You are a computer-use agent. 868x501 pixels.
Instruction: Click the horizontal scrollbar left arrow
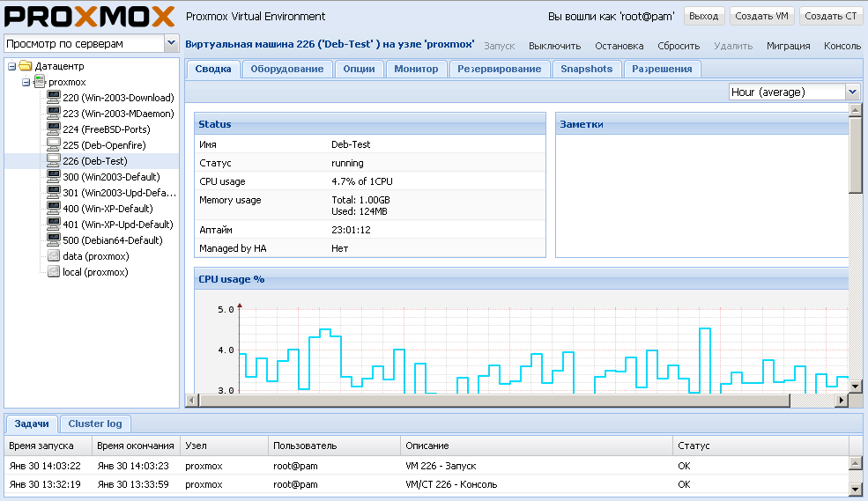192,400
